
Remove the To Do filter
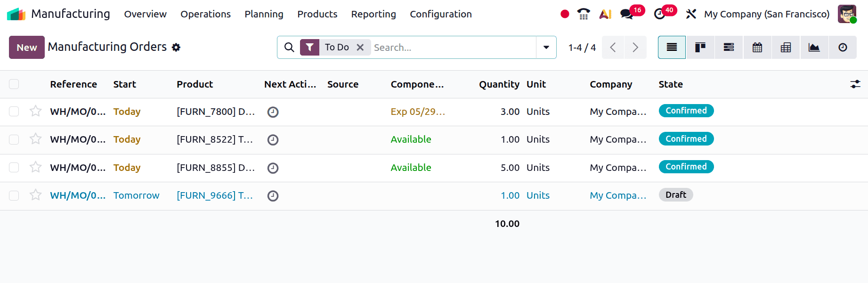click(x=360, y=47)
